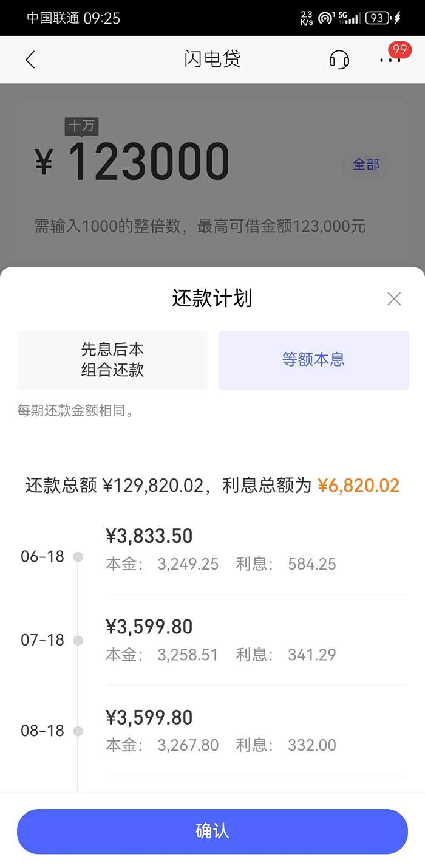Tap the loan amount 123000 field

point(149,163)
